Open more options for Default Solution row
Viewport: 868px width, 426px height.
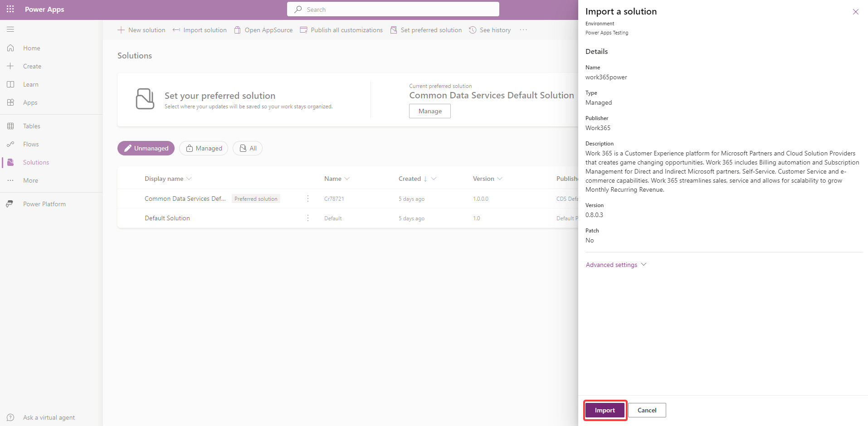coord(308,218)
